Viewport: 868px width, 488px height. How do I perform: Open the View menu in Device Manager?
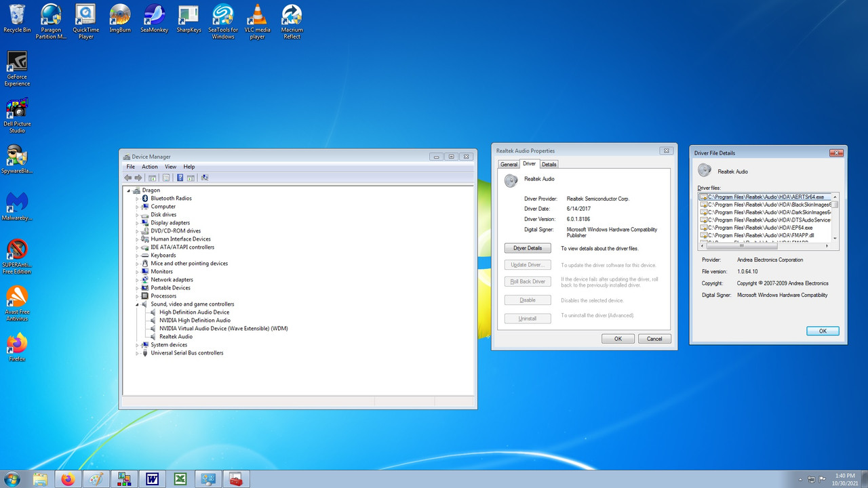170,167
